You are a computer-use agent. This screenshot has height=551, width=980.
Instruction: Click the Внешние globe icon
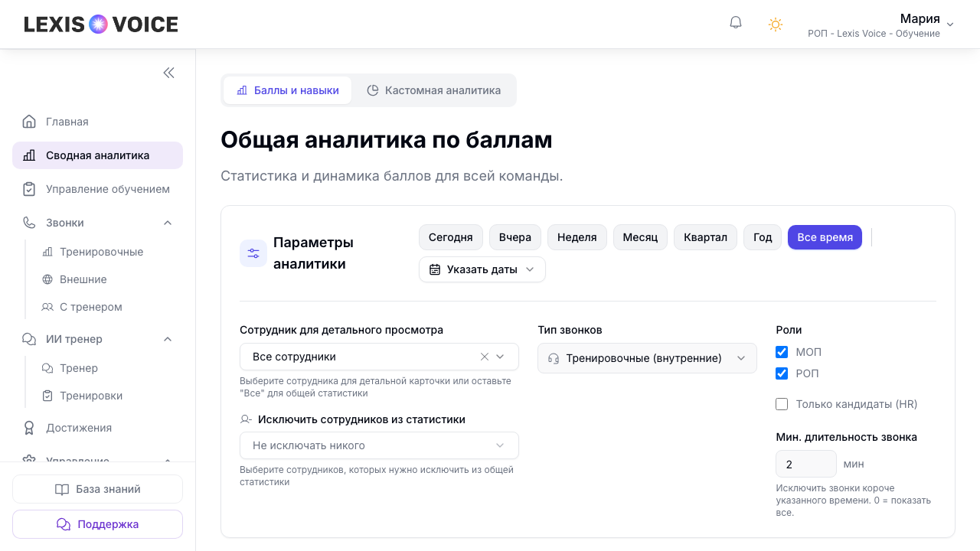pos(47,279)
